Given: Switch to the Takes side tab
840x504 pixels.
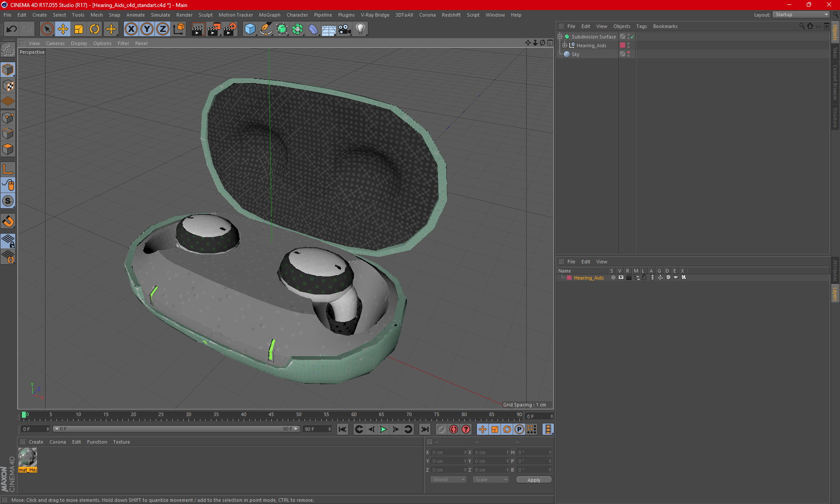Looking at the screenshot, I should pyautogui.click(x=835, y=52).
